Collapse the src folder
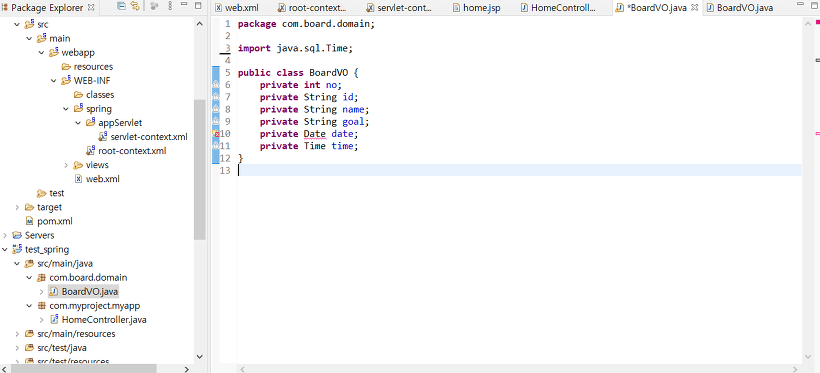Screen dimensions: 820x373 tap(16, 25)
